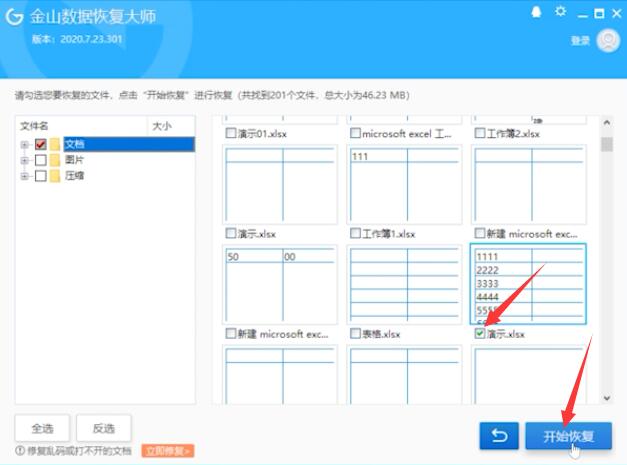Click the 全选 button
The height and width of the screenshot is (465, 627).
[42, 428]
